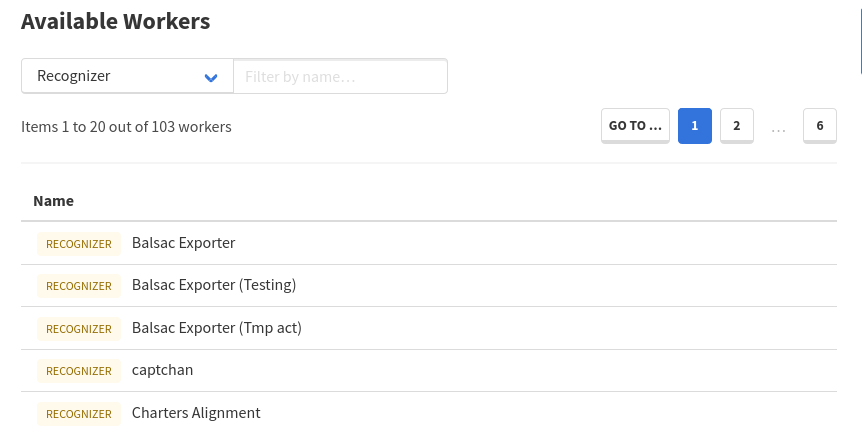Click Recognizer badge on Balsac Exporter (Tmp act)
Screen dimensions: 862x433
[x=79, y=329]
